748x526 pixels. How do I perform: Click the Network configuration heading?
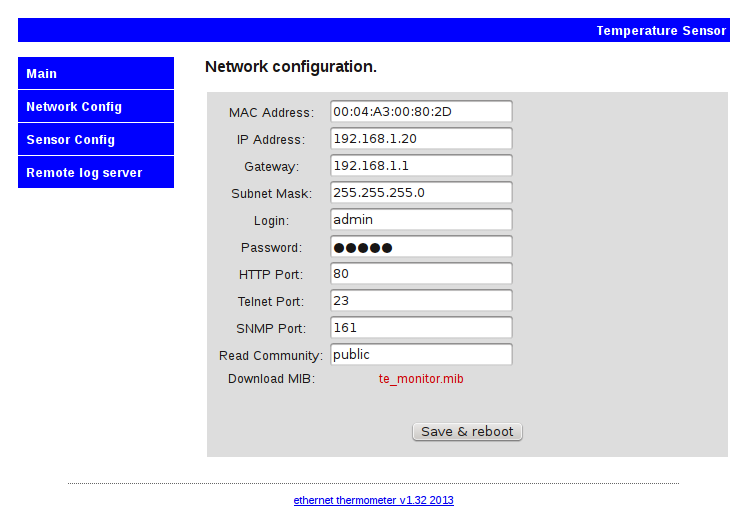pyautogui.click(x=291, y=67)
